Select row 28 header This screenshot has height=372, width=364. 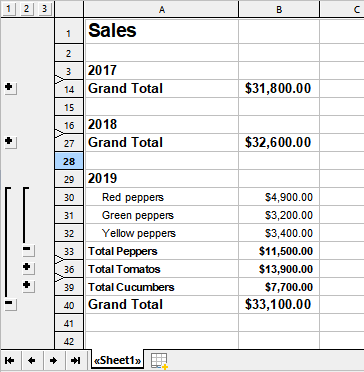(x=69, y=161)
